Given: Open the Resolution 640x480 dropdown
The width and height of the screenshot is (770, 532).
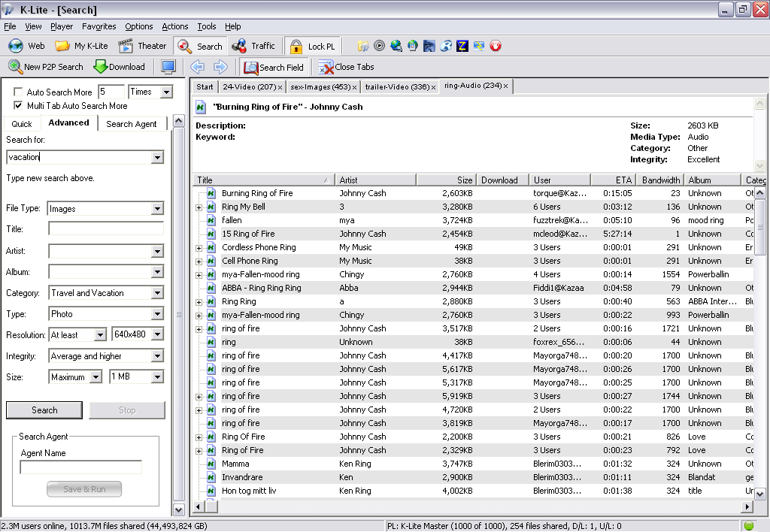Looking at the screenshot, I should click(157, 334).
